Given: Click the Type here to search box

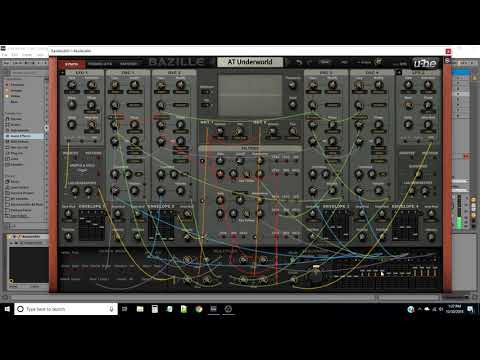Looking at the screenshot, I should 66,309.
